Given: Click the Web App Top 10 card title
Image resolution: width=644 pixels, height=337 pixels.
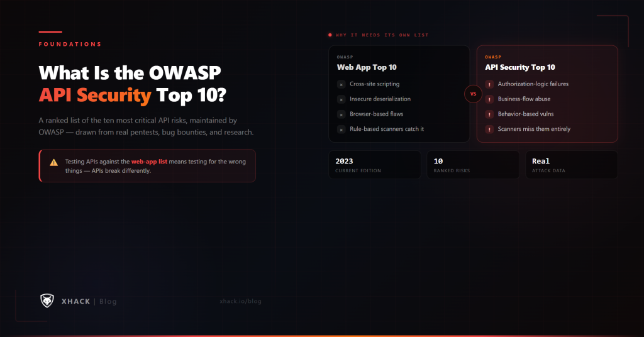Looking at the screenshot, I should (x=367, y=67).
